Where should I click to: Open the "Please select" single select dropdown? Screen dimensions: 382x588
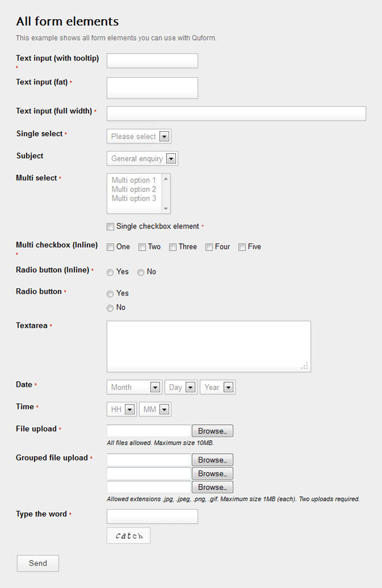click(138, 136)
